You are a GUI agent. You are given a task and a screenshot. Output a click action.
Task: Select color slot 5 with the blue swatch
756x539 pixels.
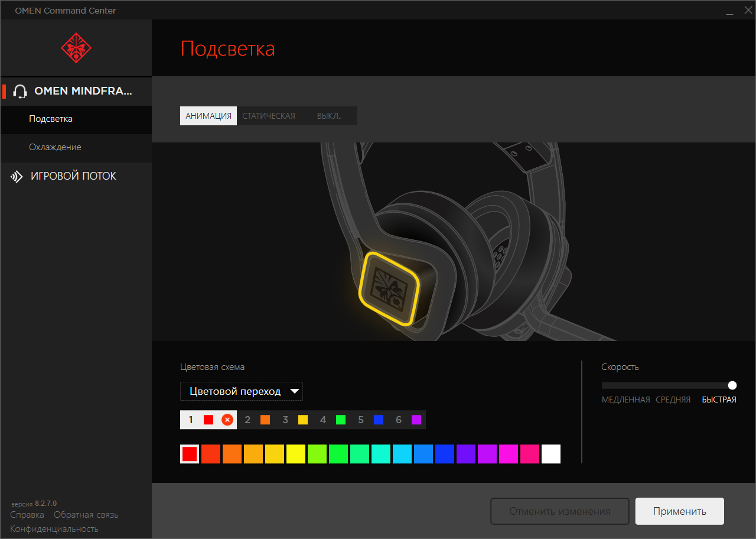tap(369, 420)
